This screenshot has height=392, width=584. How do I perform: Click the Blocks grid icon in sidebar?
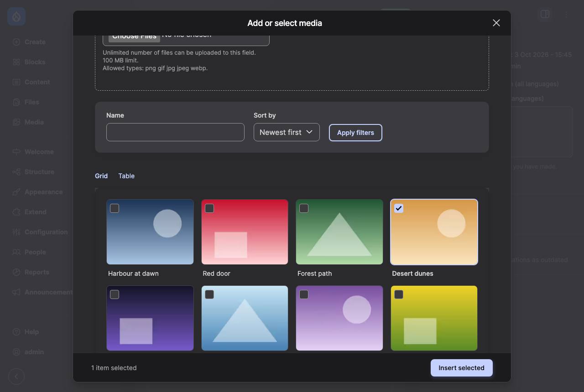coord(16,62)
